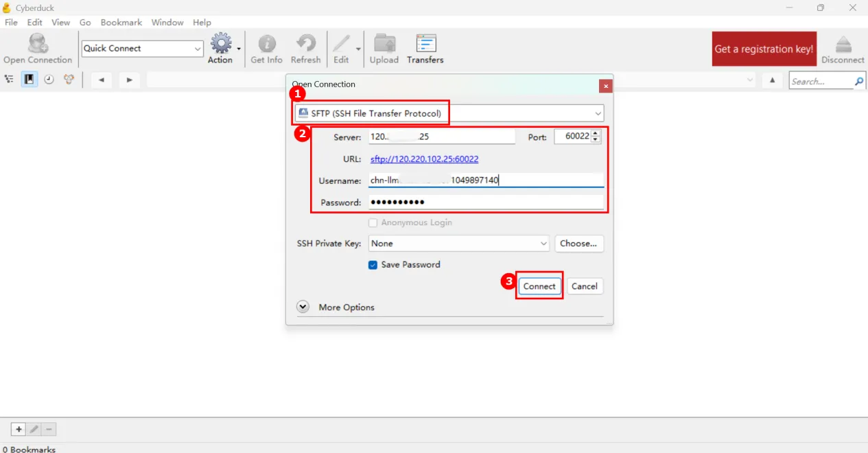Expand the More Options section

click(x=303, y=307)
